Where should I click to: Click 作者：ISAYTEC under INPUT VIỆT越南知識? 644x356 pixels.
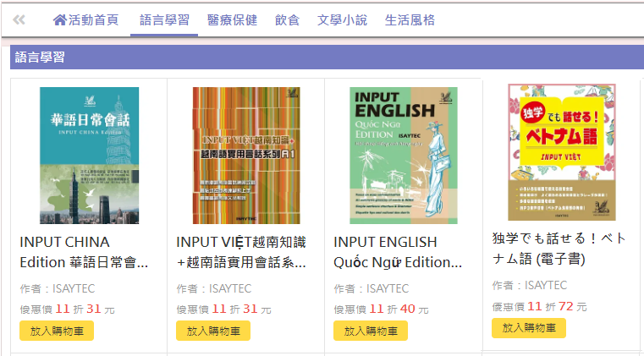coord(214,288)
